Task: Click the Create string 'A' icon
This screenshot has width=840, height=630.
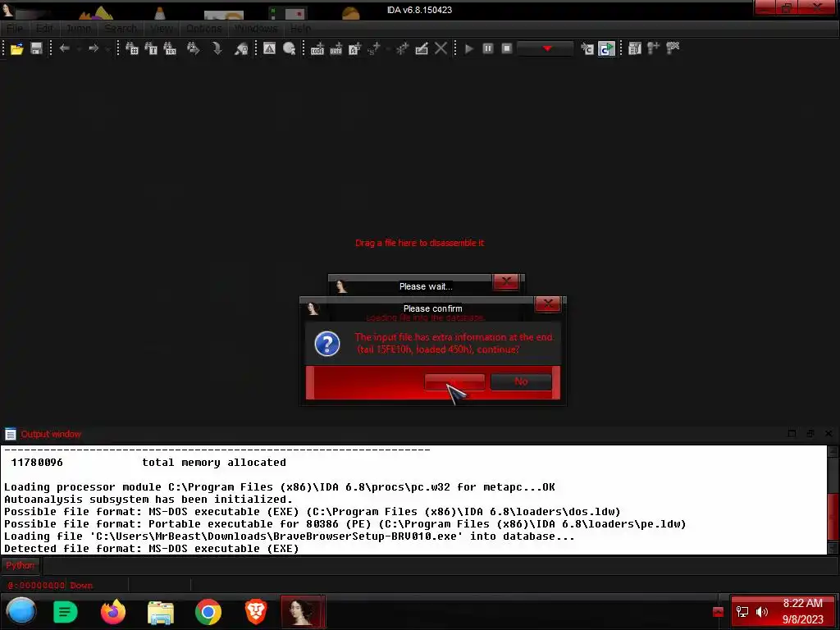Action: [x=354, y=48]
